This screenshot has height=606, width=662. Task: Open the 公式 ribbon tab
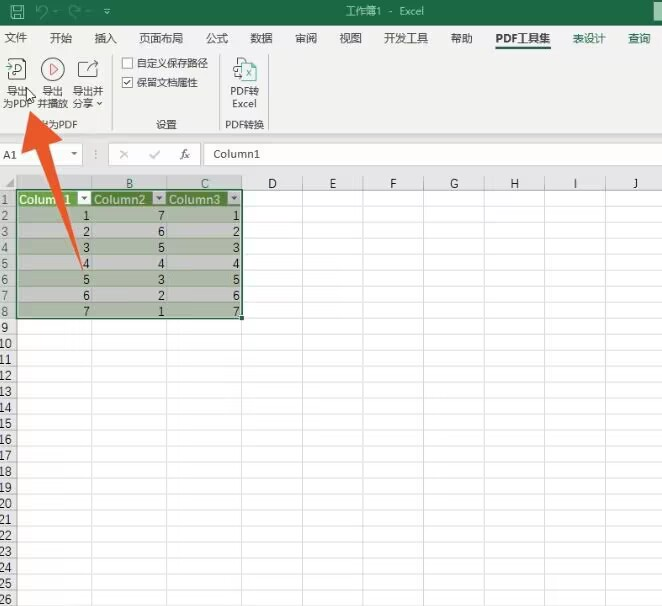pos(217,38)
